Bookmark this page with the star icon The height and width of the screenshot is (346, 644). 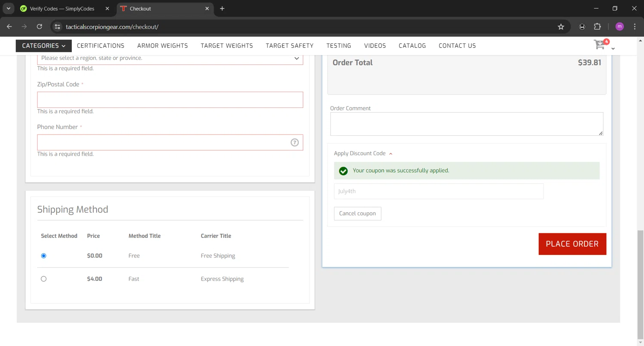tap(561, 27)
